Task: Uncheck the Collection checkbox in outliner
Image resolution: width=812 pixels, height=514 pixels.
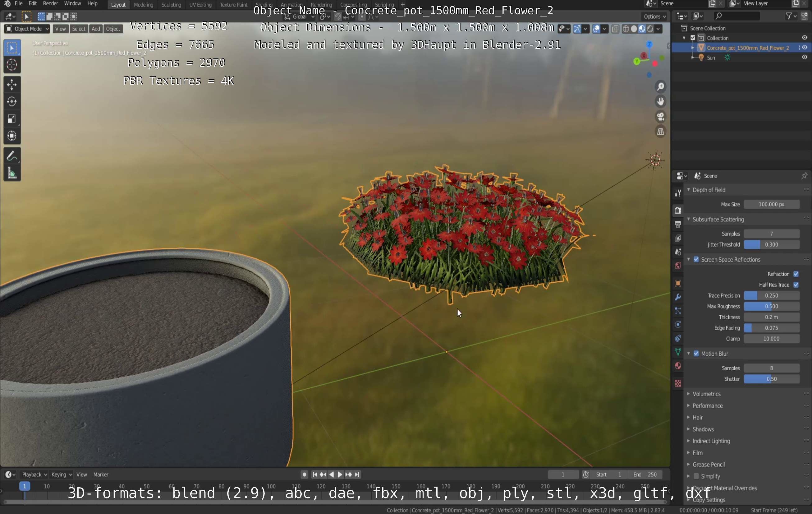Action: point(693,38)
